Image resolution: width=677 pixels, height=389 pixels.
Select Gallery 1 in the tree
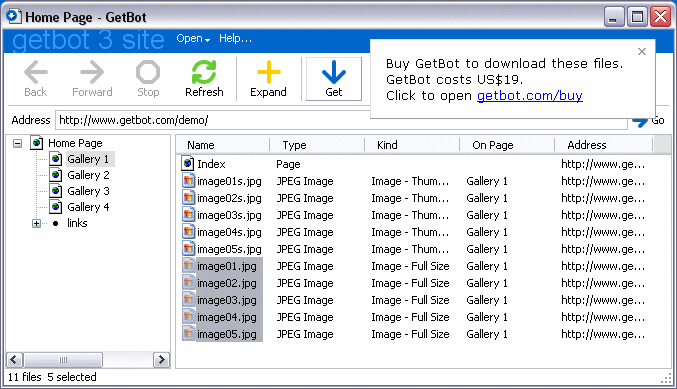coord(88,159)
